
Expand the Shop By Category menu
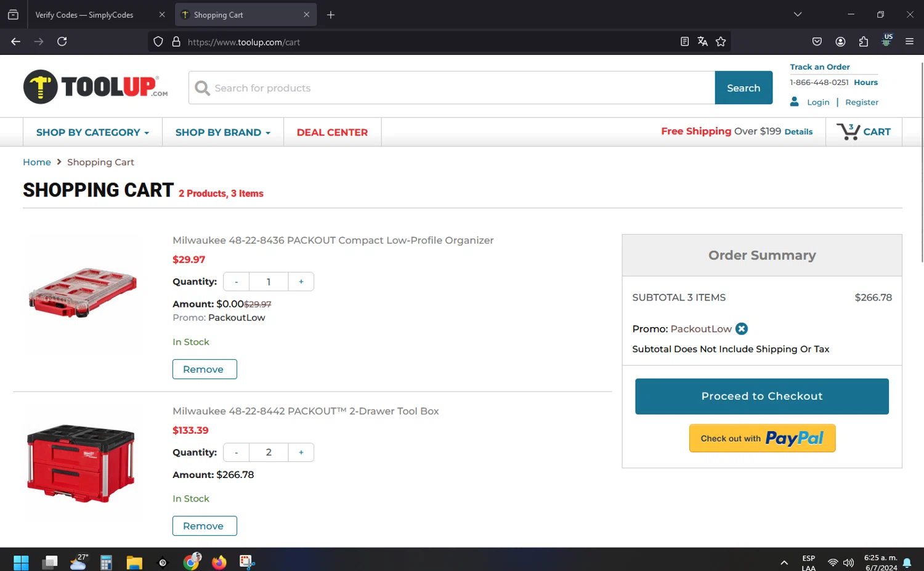92,132
